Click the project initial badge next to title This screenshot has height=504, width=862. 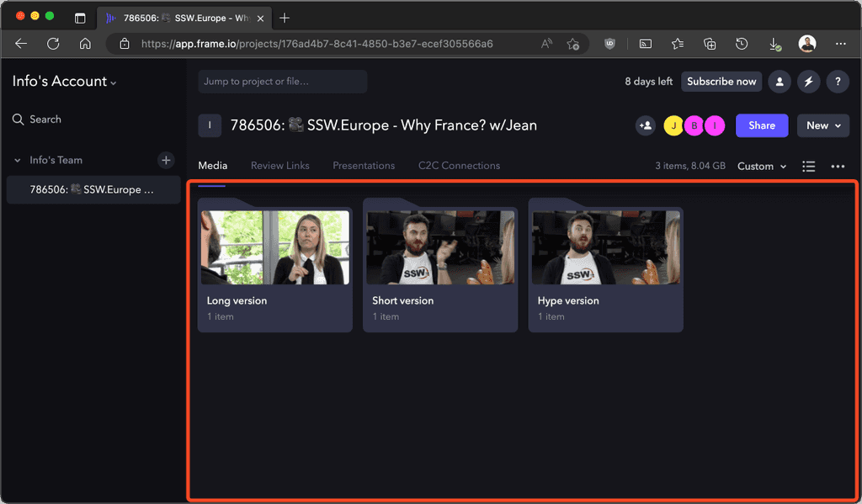(210, 125)
